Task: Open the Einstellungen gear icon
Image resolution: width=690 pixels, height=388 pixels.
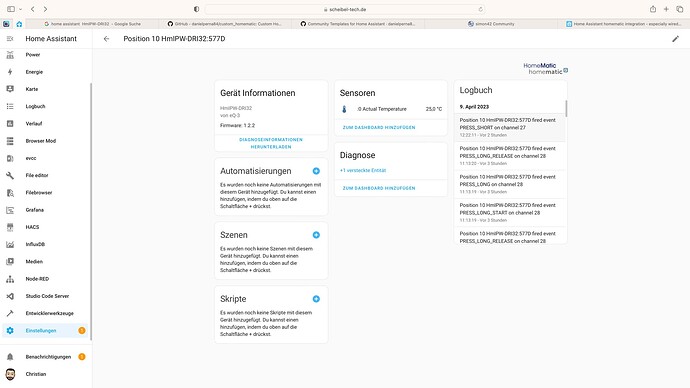Action: [x=10, y=330]
